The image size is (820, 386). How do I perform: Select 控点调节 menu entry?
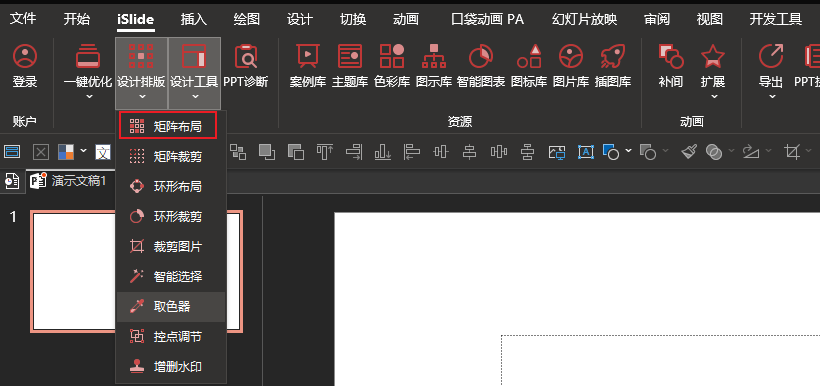[x=170, y=337]
